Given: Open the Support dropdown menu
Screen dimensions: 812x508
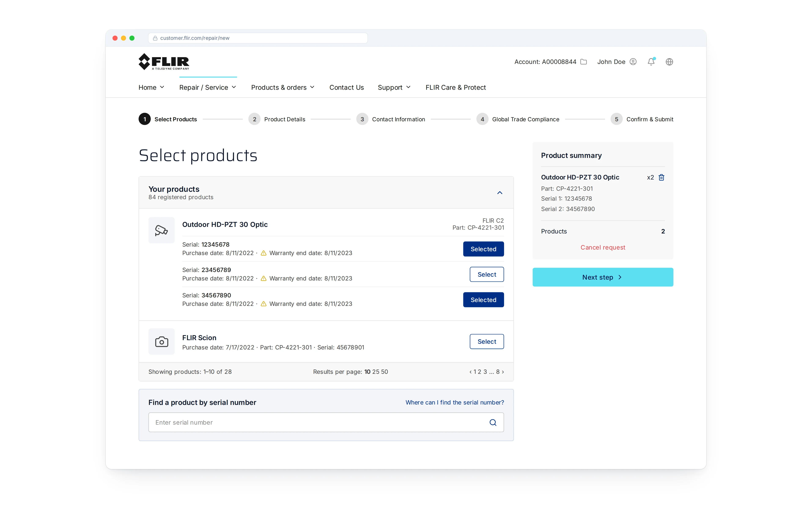Looking at the screenshot, I should click(x=394, y=87).
